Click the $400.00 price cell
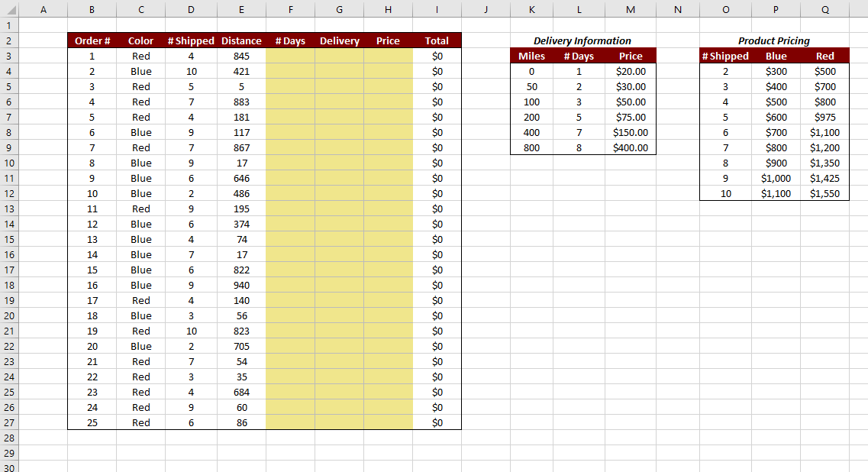This screenshot has height=472, width=868. coord(631,147)
